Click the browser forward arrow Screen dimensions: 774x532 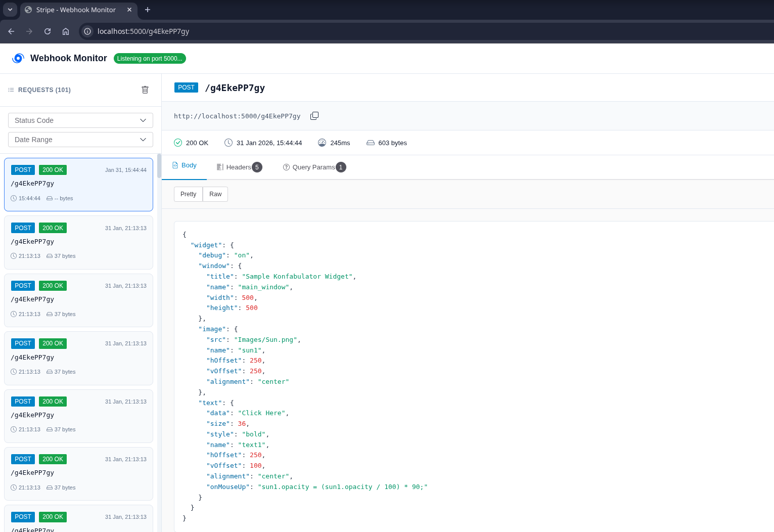(x=29, y=31)
